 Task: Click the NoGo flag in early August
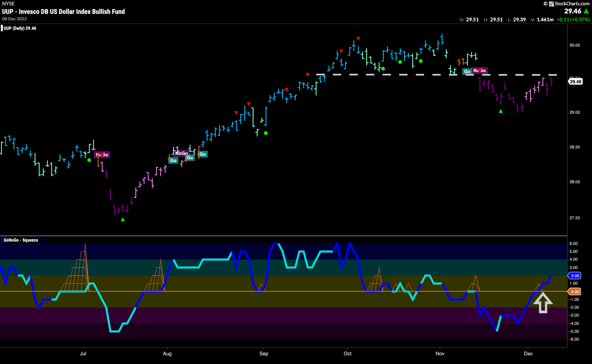coord(181,153)
